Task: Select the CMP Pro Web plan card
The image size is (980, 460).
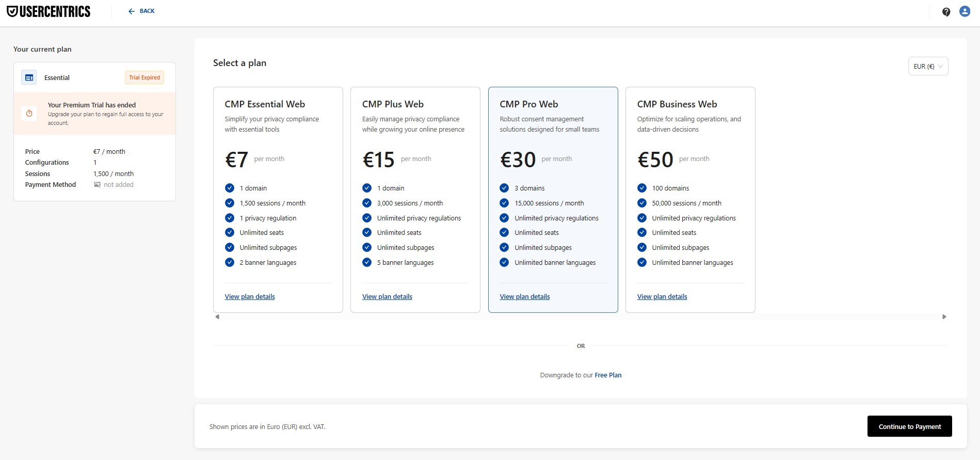Action: click(553, 200)
